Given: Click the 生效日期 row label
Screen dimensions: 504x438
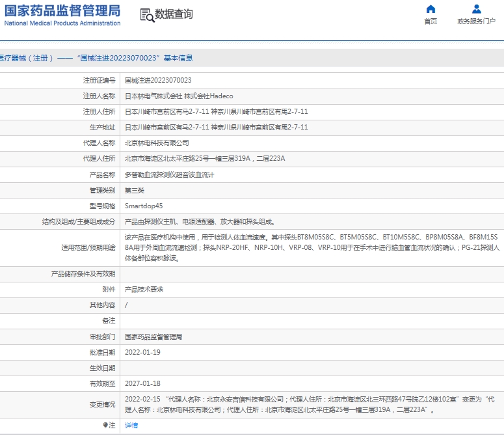Looking at the screenshot, I should click(x=102, y=368).
